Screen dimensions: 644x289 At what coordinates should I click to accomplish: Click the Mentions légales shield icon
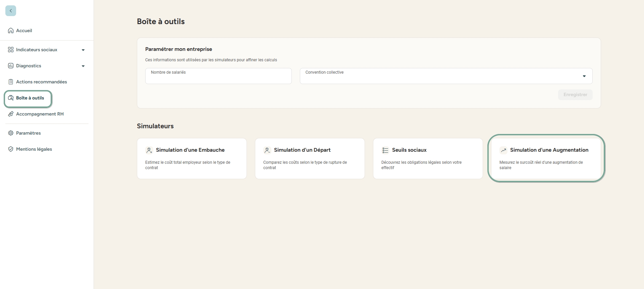[11, 149]
